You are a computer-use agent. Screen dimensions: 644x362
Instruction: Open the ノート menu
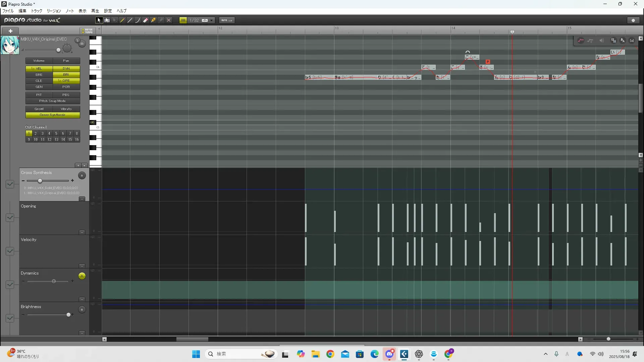[x=70, y=11]
